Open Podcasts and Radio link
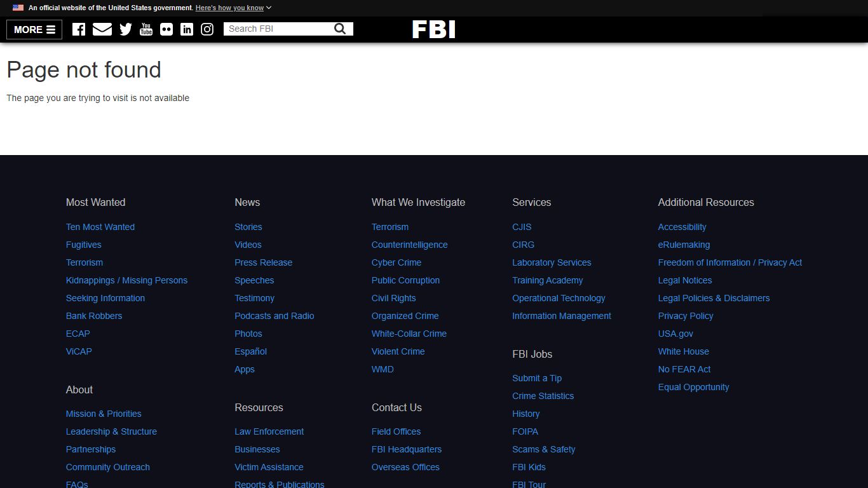868x488 pixels. pyautogui.click(x=275, y=316)
